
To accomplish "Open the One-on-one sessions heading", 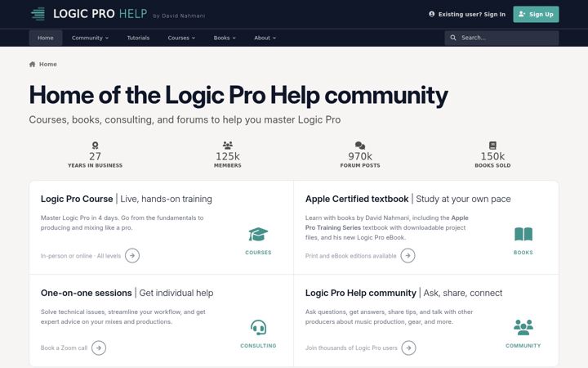I will [x=87, y=293].
